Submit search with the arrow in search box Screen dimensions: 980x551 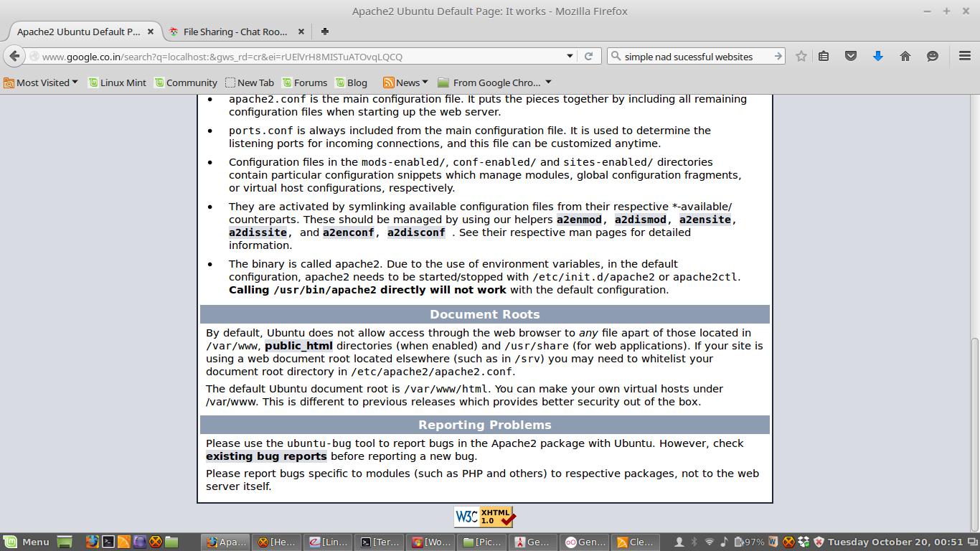coord(778,56)
